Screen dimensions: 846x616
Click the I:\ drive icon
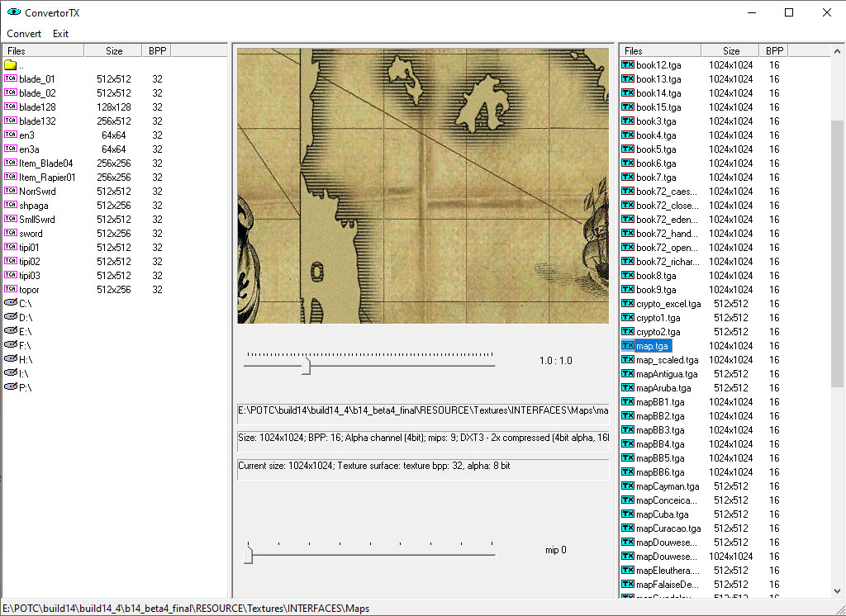[x=10, y=372]
